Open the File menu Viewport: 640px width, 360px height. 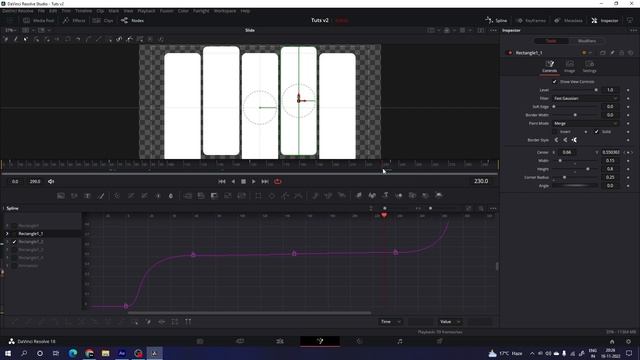(x=41, y=11)
